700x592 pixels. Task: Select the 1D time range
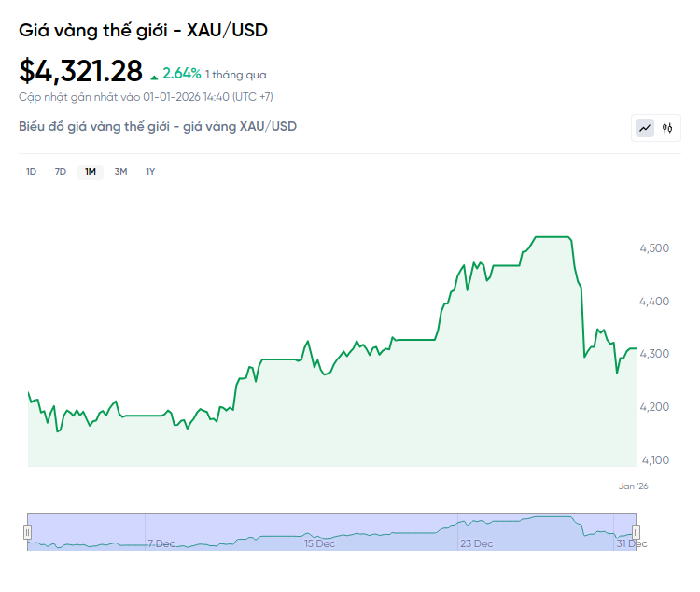31,171
